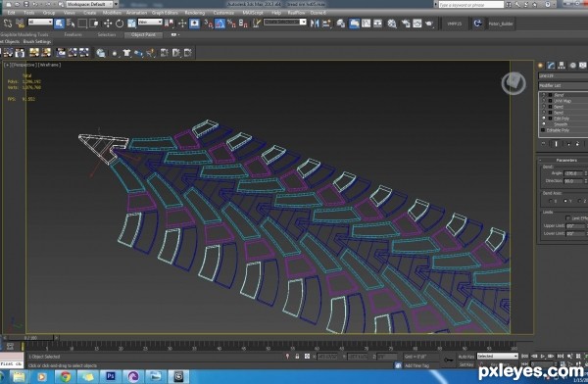Open the Rendering menu
Screen dimensions: 588x384
click(x=195, y=13)
